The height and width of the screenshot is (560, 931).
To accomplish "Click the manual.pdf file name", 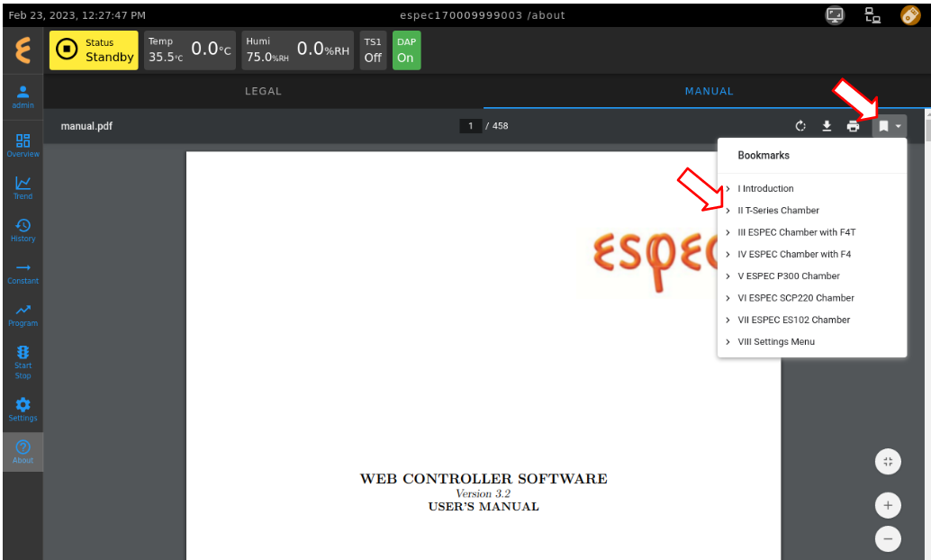I will click(x=86, y=126).
